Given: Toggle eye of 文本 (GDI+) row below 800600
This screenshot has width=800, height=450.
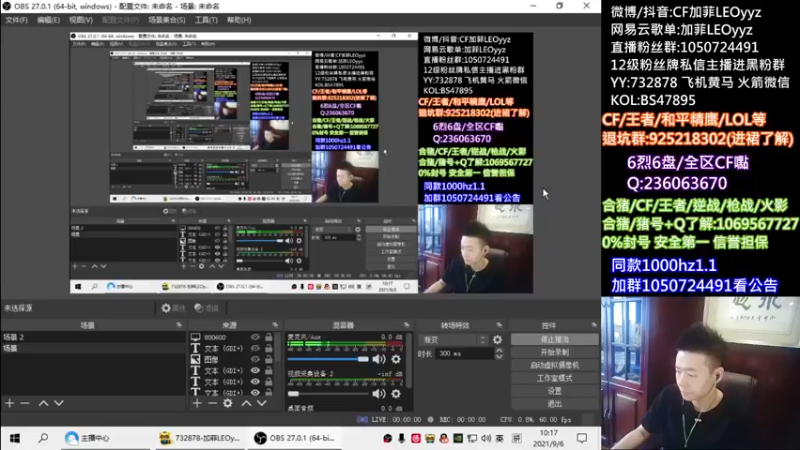Looking at the screenshot, I should coord(255,348).
